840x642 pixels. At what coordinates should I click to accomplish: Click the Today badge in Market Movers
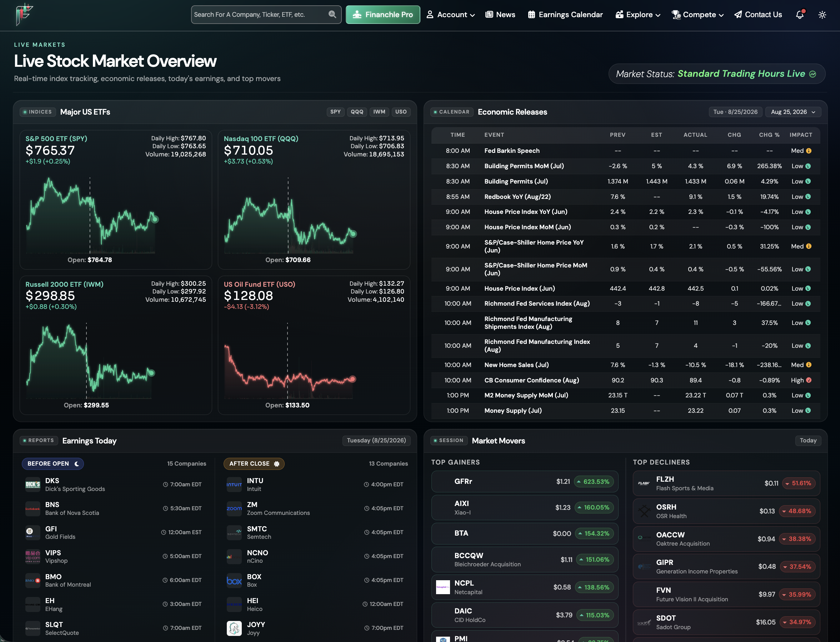[808, 441]
